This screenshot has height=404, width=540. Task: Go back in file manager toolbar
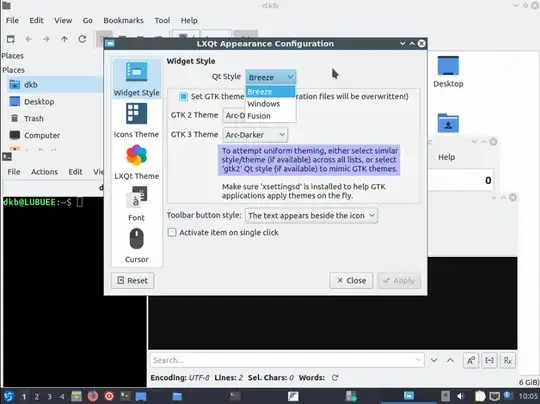tap(29, 39)
